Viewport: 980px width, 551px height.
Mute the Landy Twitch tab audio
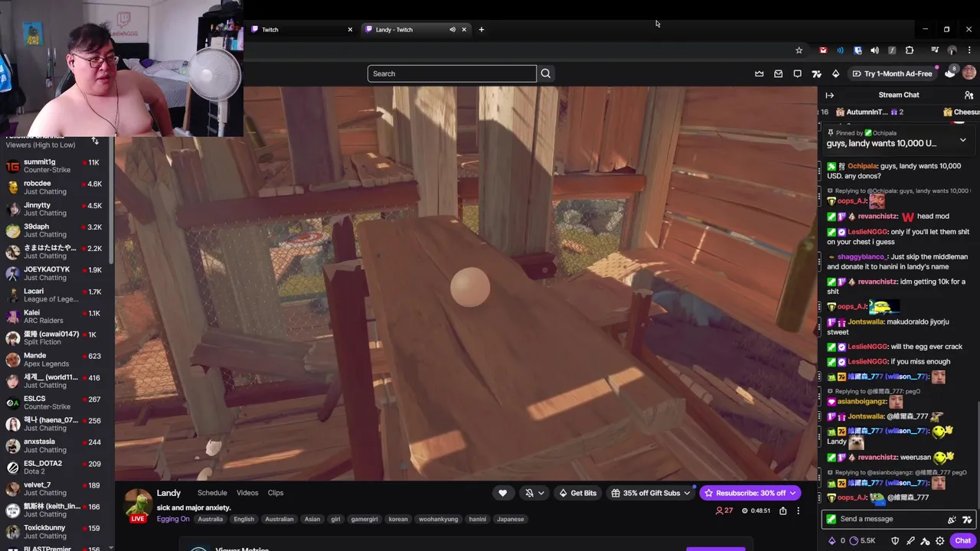[x=452, y=29]
